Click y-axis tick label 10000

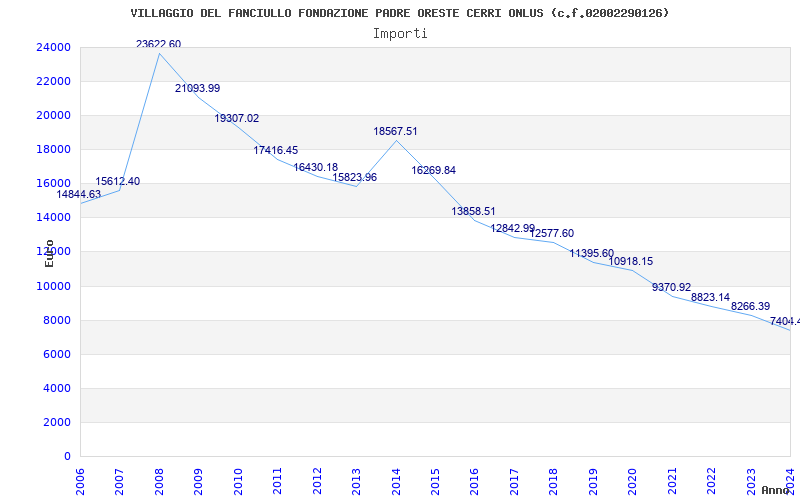click(54, 286)
